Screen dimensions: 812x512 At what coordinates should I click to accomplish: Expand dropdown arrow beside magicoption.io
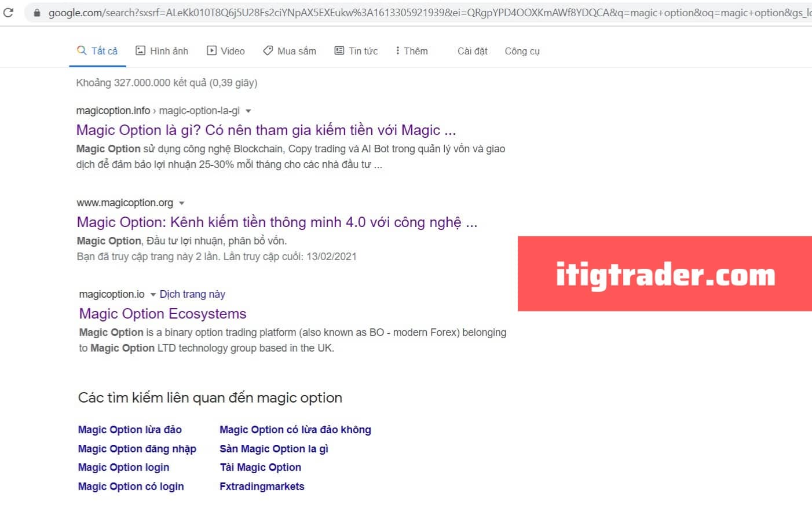153,295
